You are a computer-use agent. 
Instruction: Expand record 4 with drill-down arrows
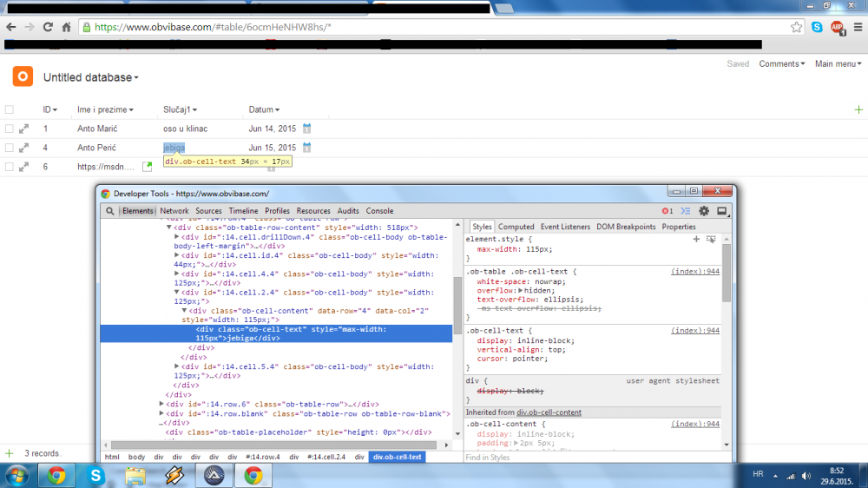(x=24, y=148)
